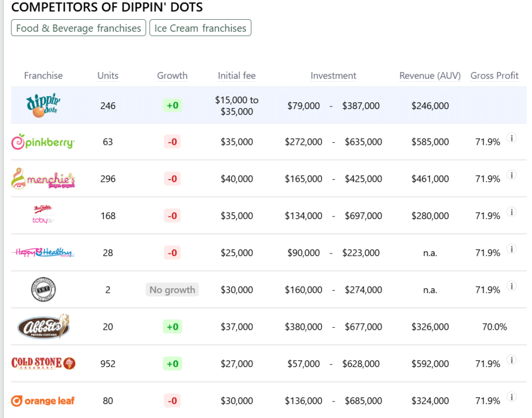The image size is (532, 418).
Task: Click the $461,000 revenue value
Action: 430,179
